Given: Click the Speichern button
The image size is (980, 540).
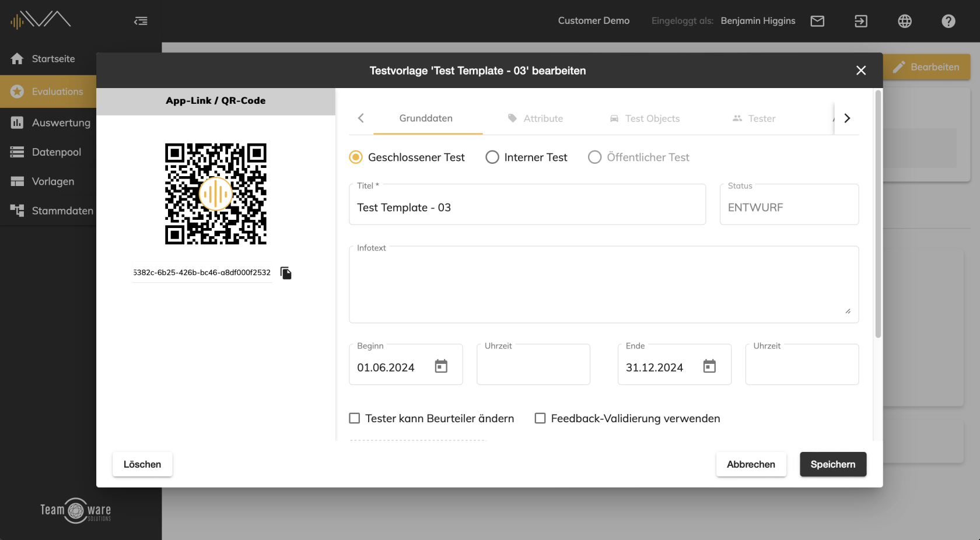Looking at the screenshot, I should click(833, 464).
